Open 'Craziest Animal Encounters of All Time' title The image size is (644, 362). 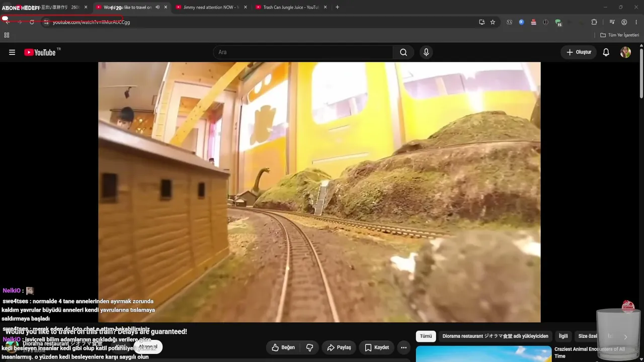[x=590, y=352]
